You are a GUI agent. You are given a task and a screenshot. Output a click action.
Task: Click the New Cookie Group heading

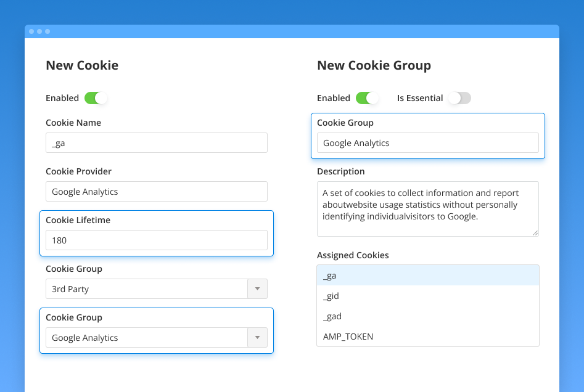pyautogui.click(x=374, y=65)
